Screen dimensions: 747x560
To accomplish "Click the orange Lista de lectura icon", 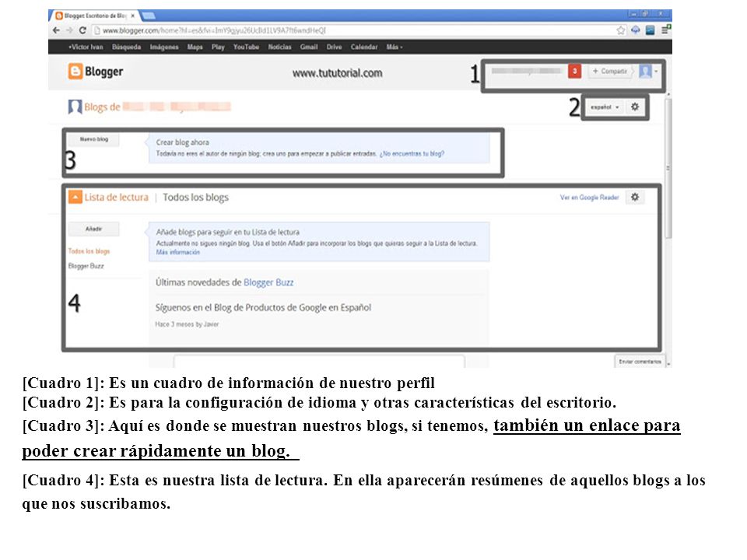I will point(75,197).
